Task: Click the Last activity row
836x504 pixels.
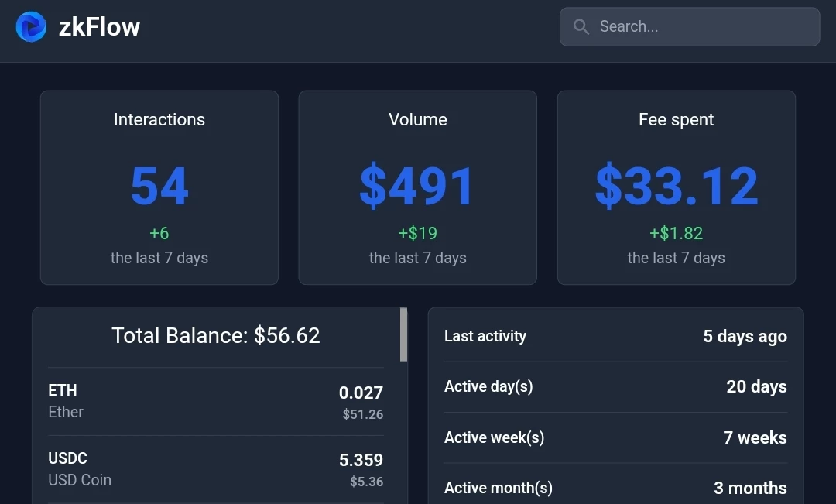Action: pyautogui.click(x=616, y=336)
